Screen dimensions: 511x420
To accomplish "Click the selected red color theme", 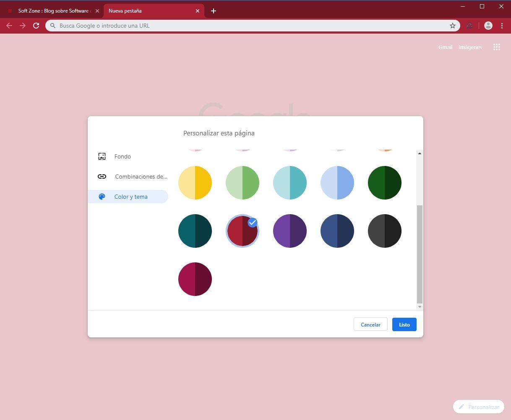I will pyautogui.click(x=242, y=231).
